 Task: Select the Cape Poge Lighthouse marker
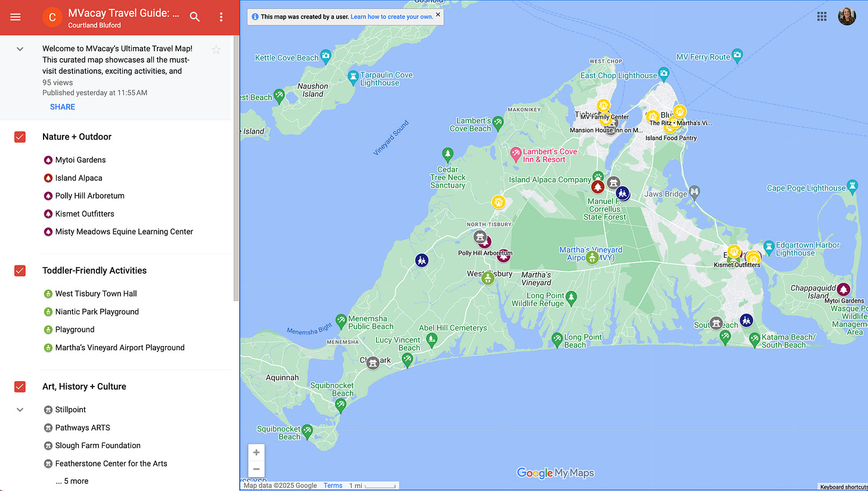point(853,186)
